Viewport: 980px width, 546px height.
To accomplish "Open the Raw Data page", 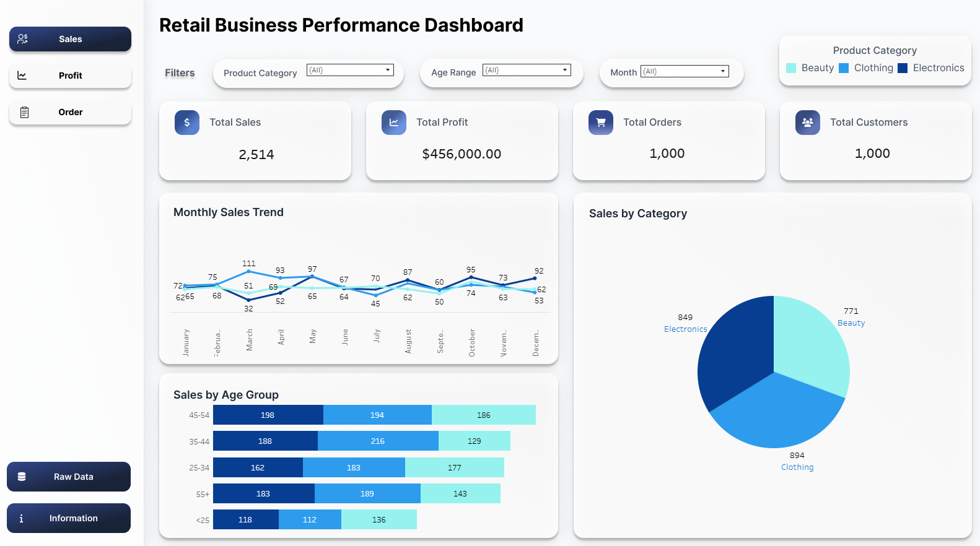I will (x=69, y=477).
